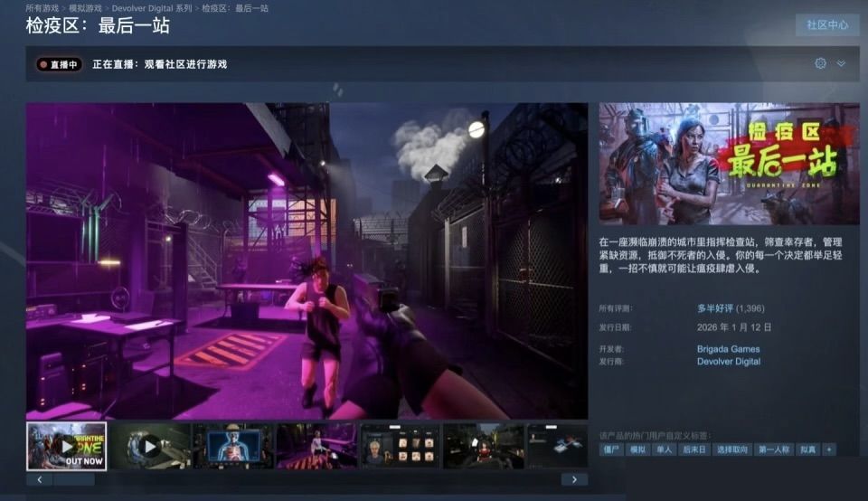Select the purple-lit woman screenshot thumbnail
The width and height of the screenshot is (868, 501).
tap(316, 446)
